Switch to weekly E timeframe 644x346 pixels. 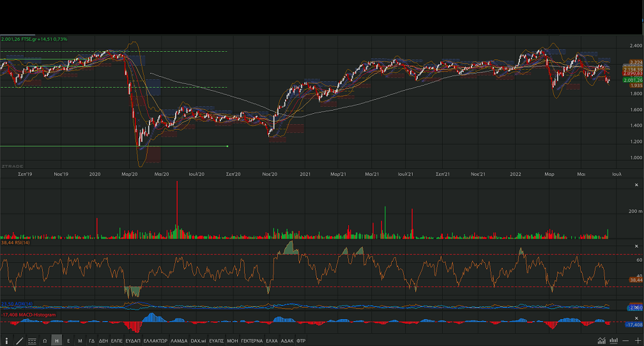click(x=68, y=341)
